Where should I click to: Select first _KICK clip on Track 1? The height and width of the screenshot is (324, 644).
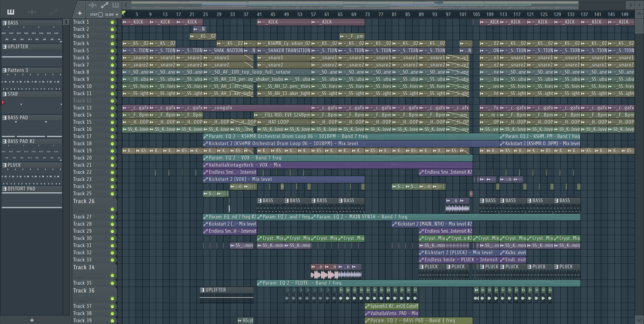point(136,22)
